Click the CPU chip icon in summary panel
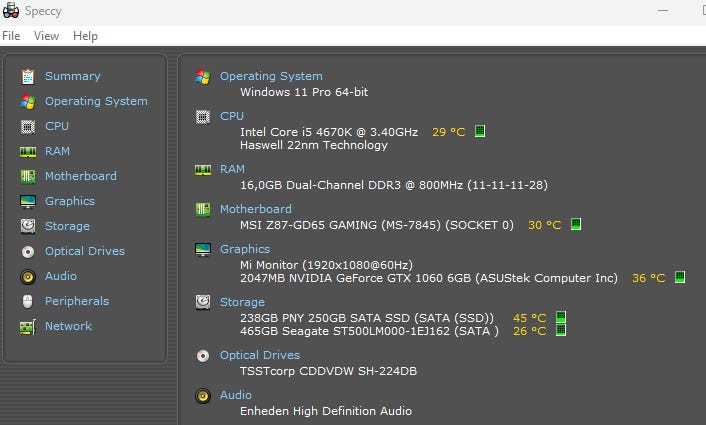 tap(203, 117)
